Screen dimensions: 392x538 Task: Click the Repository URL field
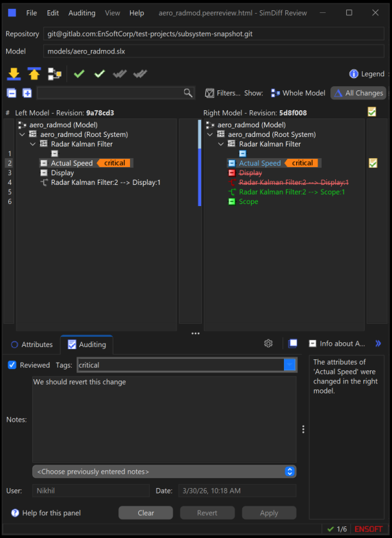coord(213,34)
